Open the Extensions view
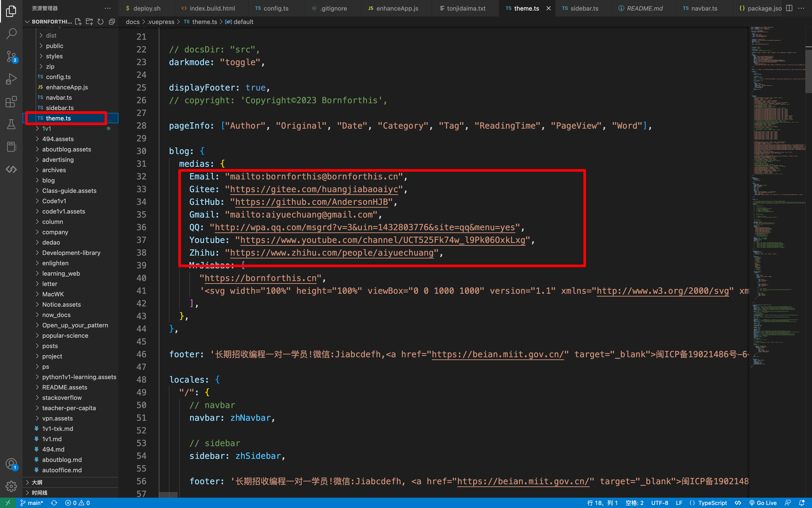The height and width of the screenshot is (508, 812). coord(11,101)
